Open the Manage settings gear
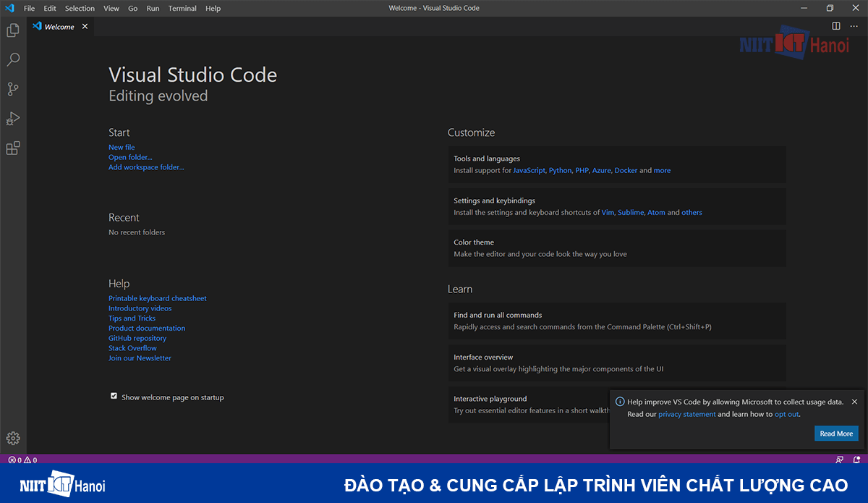The width and height of the screenshot is (868, 503). 13,438
